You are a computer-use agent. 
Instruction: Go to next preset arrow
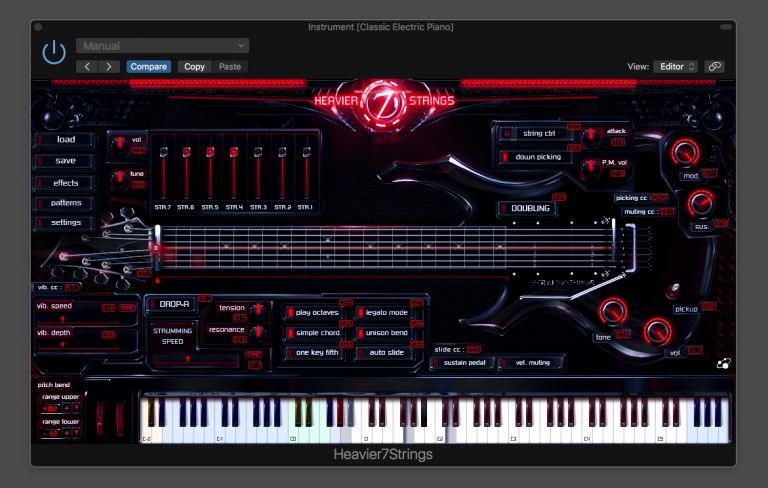(x=109, y=66)
